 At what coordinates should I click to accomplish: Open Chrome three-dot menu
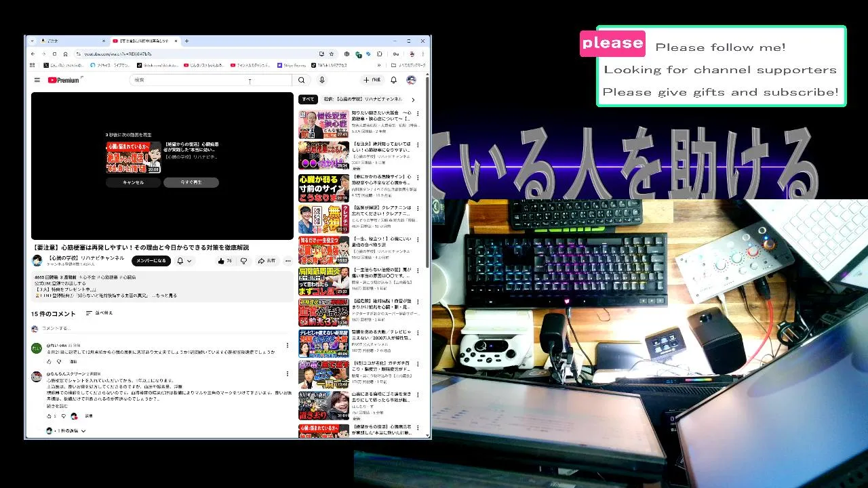[424, 54]
